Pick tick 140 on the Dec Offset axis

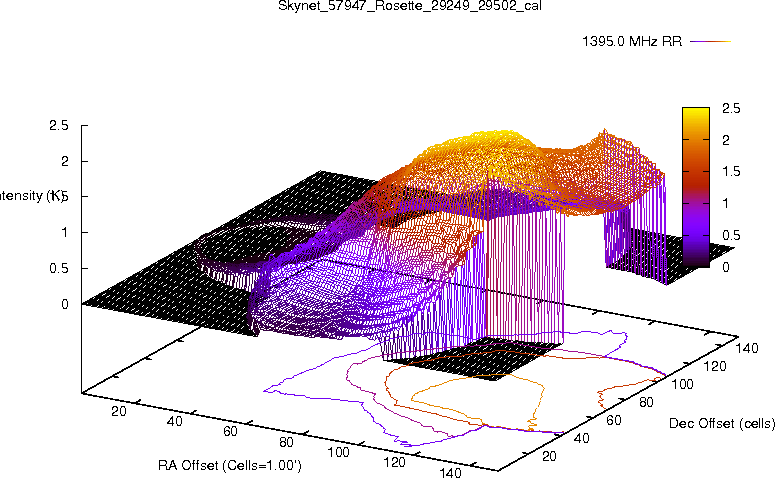coord(747,348)
